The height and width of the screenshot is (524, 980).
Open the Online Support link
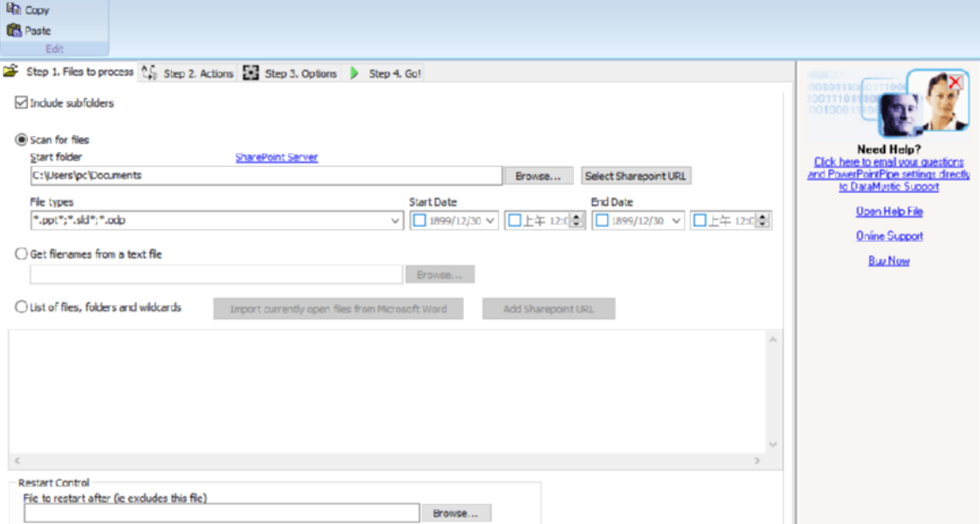pyautogui.click(x=889, y=236)
